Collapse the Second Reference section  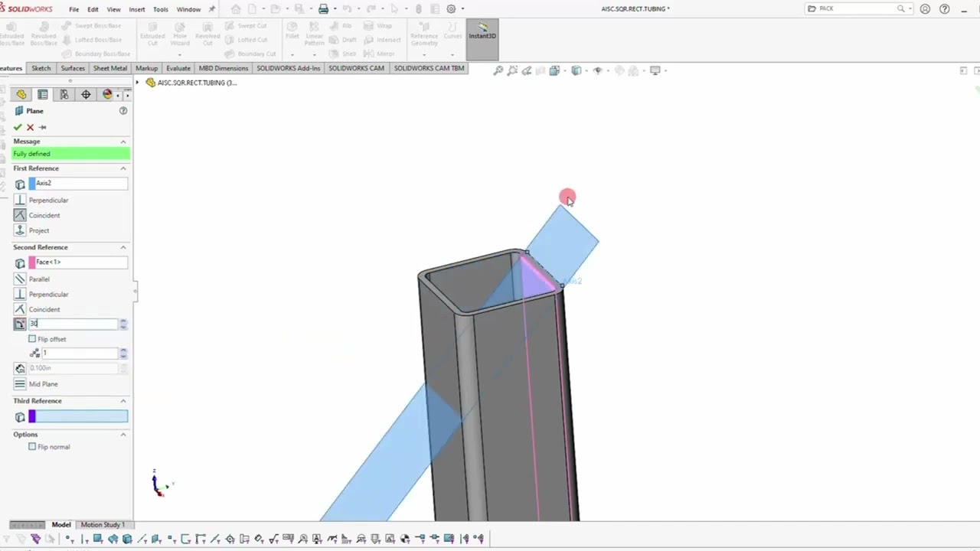tap(123, 247)
